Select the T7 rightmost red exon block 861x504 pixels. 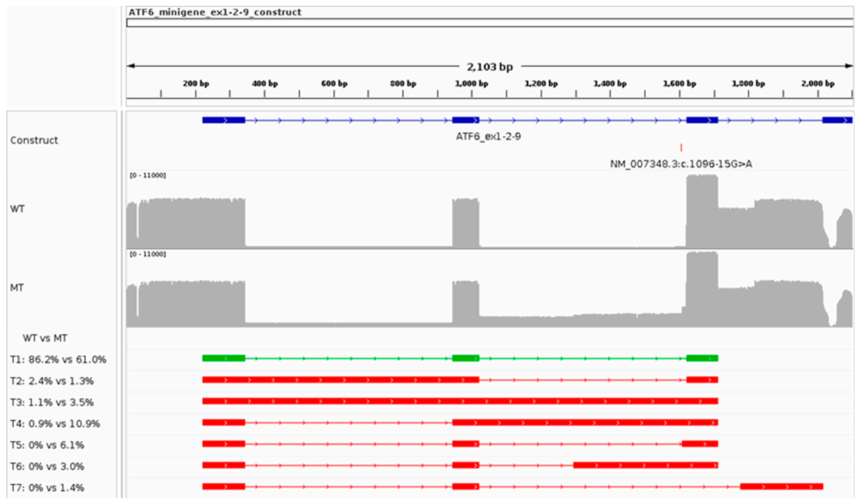tap(781, 487)
